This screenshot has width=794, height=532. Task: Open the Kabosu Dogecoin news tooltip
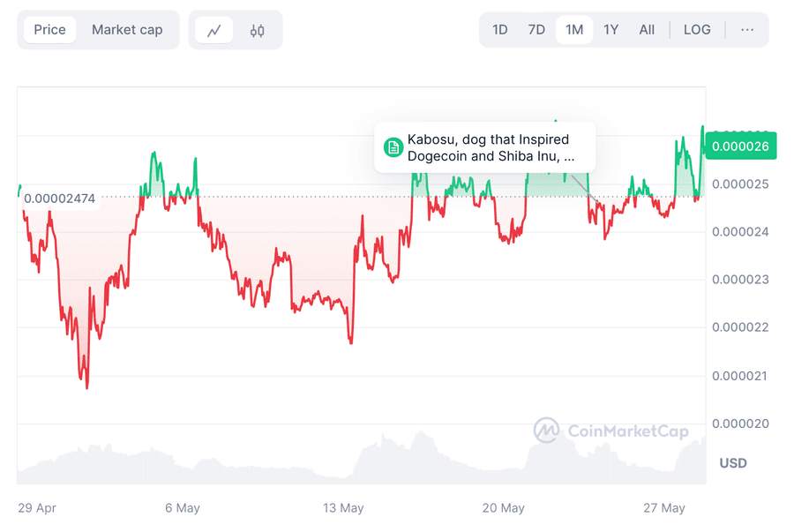tap(488, 147)
